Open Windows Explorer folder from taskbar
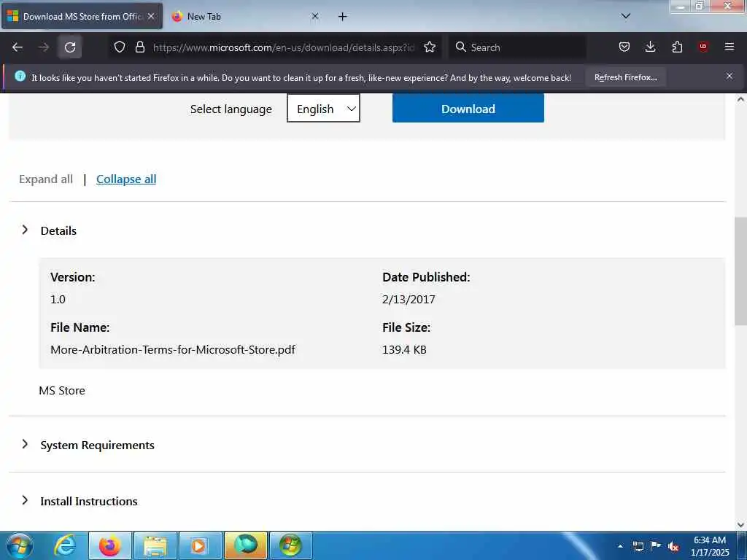 coord(155,545)
